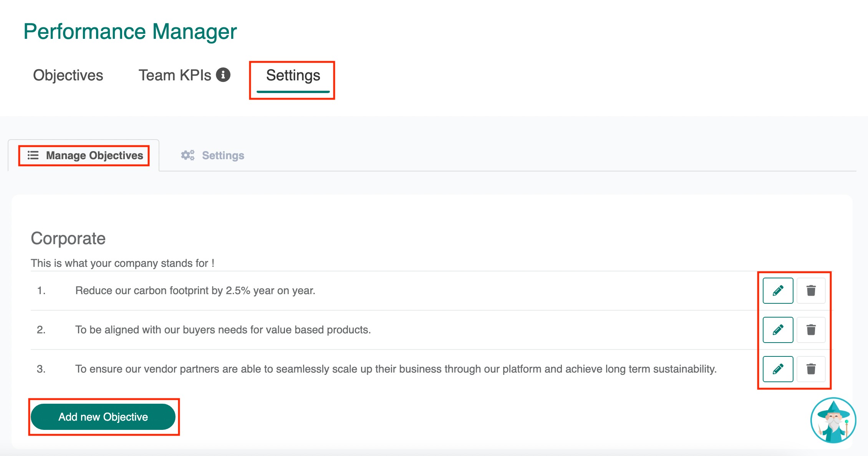
Task: Edit the carbon footprint objective
Action: point(778,291)
